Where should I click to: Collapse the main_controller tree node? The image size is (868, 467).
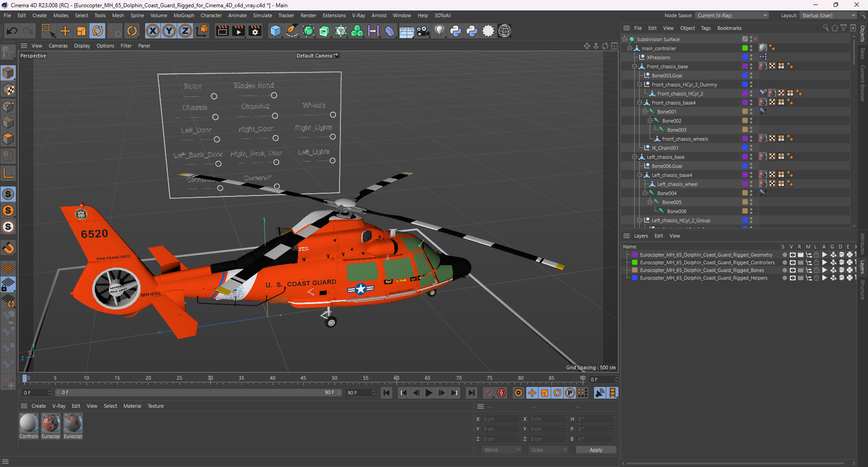[x=630, y=48]
